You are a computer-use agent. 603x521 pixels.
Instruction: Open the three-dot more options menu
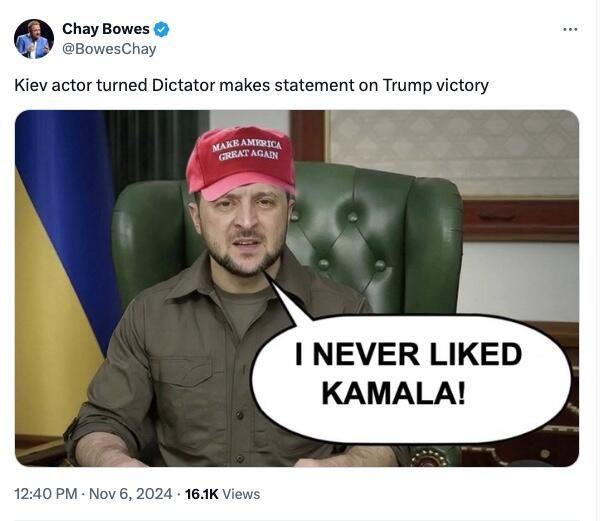(x=570, y=29)
